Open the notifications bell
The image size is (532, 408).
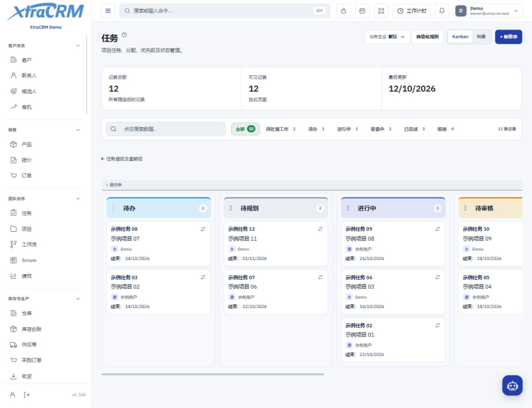point(442,11)
